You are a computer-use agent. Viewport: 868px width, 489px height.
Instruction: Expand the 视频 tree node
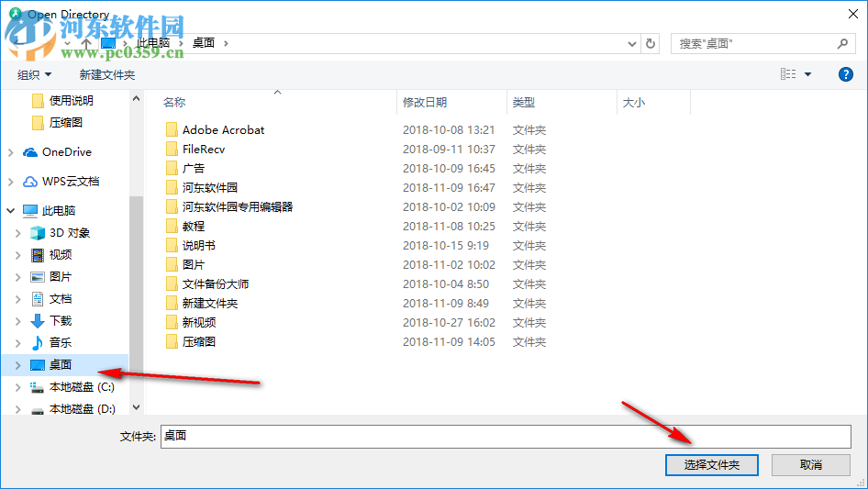[17, 255]
